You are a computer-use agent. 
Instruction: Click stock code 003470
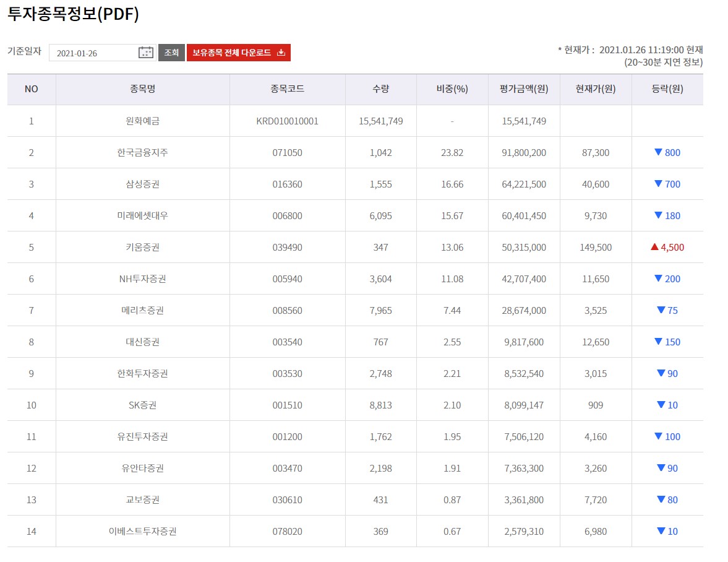[x=288, y=469]
